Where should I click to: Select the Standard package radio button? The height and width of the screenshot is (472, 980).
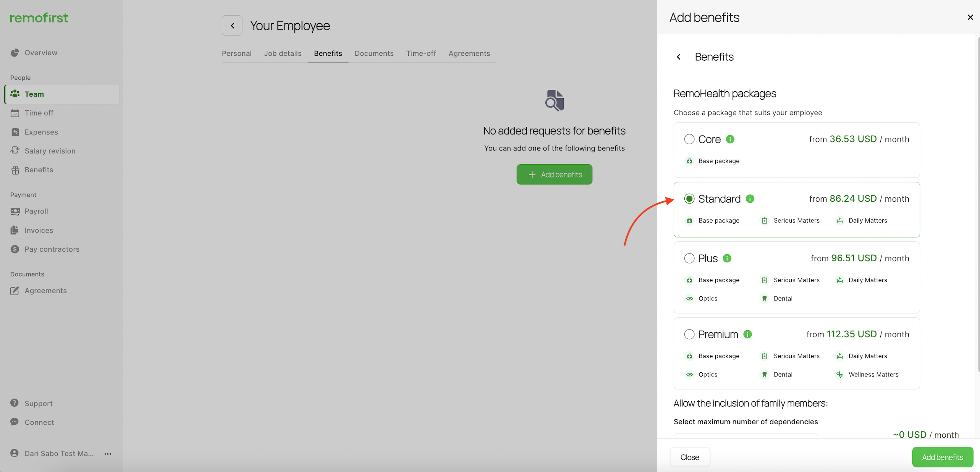[689, 199]
